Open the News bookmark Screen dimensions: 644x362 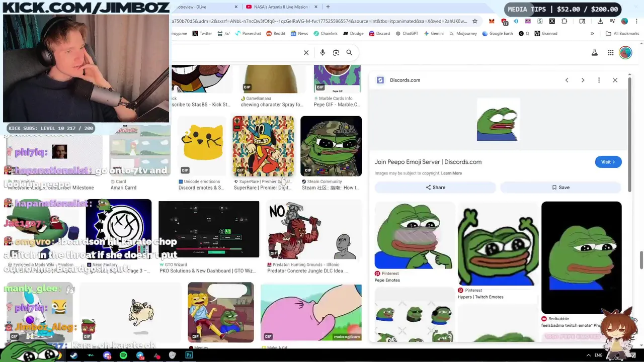[299, 34]
